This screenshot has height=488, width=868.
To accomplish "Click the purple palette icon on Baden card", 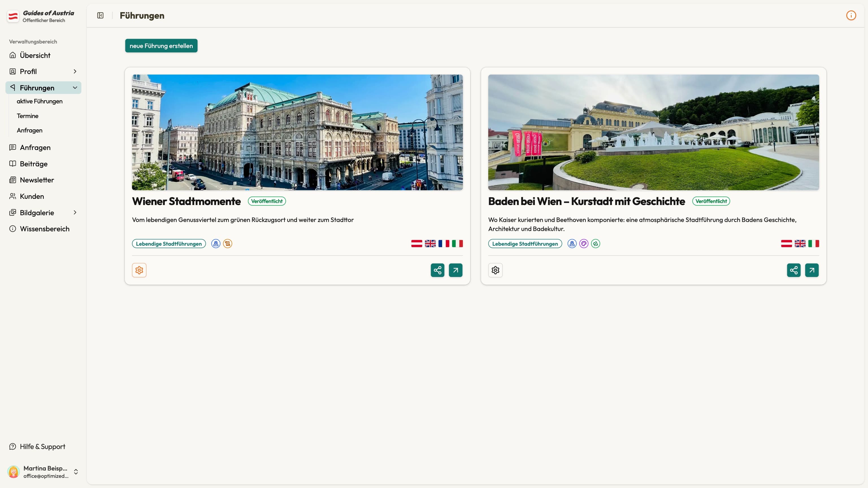I will pos(584,243).
